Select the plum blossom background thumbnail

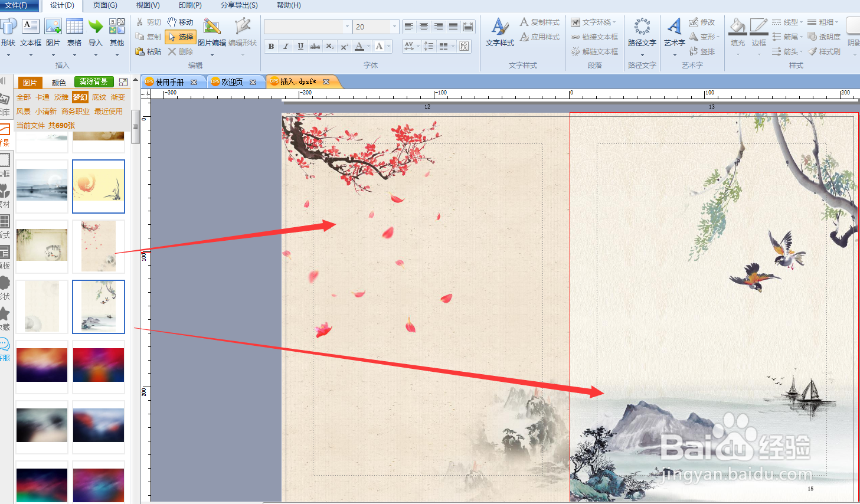[x=99, y=246]
